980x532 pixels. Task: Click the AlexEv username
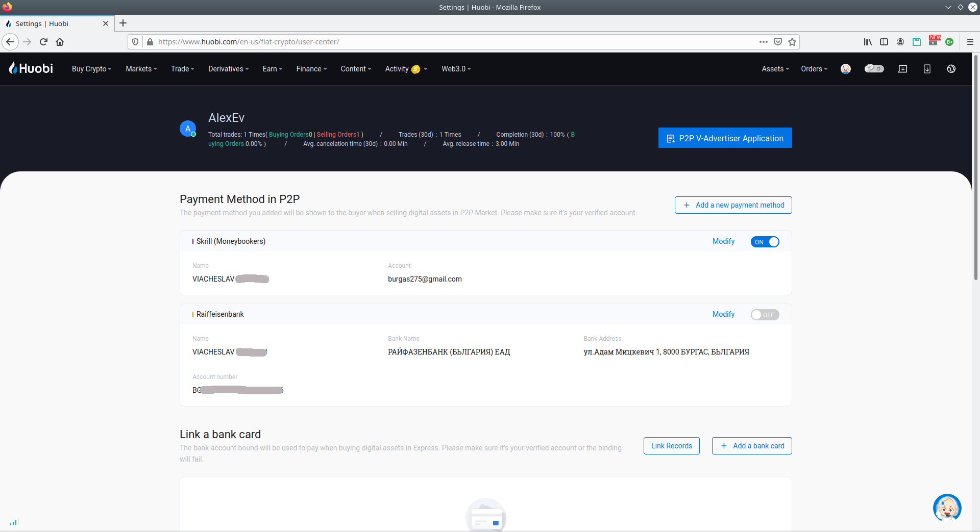pyautogui.click(x=226, y=118)
